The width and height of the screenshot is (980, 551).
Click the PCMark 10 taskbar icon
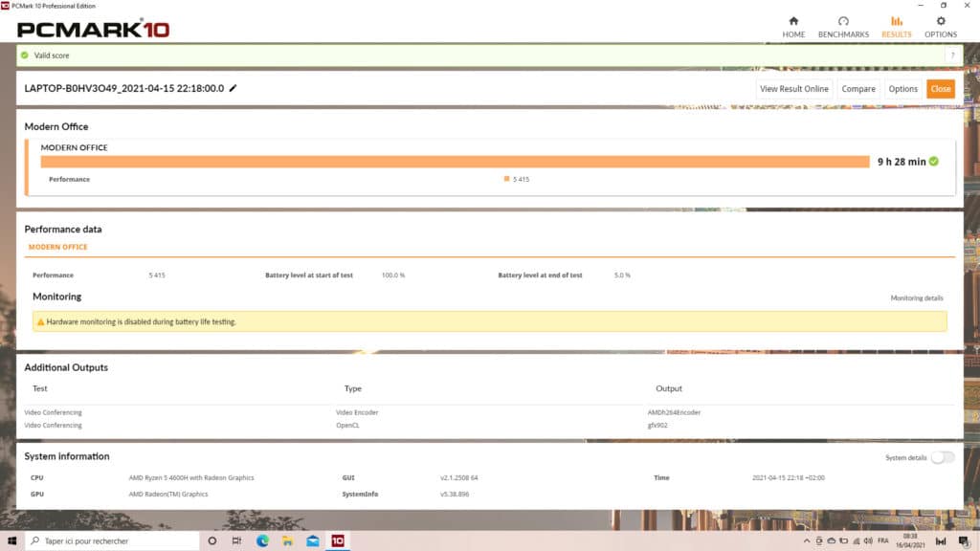[x=338, y=540]
